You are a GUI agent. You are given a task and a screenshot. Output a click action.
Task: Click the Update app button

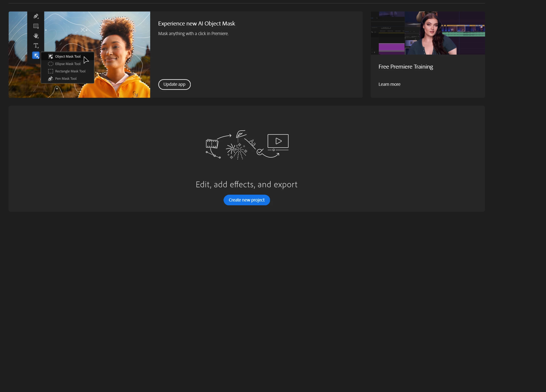click(174, 85)
